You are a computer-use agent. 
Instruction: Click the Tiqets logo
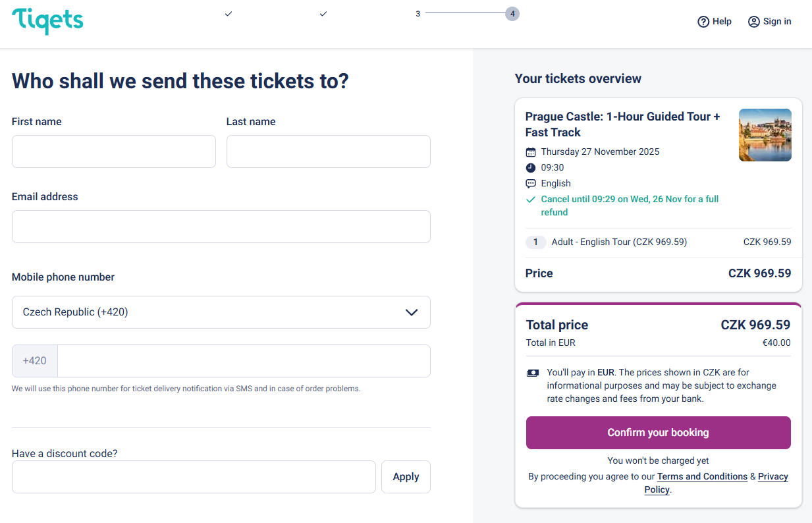47,21
